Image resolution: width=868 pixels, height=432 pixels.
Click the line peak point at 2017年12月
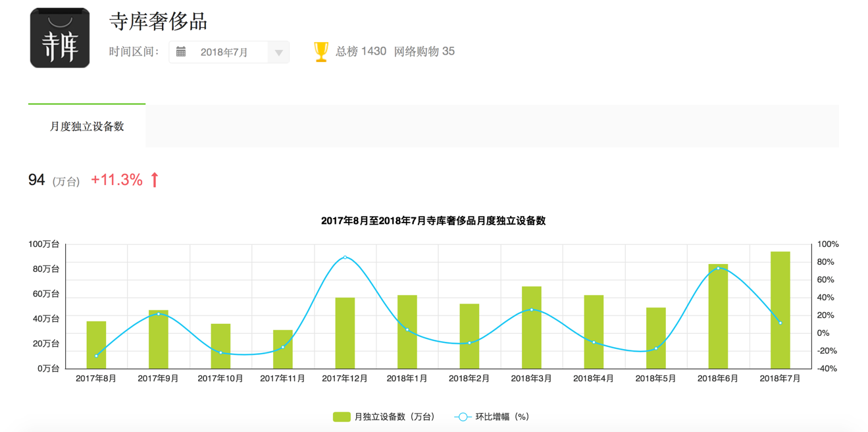[345, 257]
